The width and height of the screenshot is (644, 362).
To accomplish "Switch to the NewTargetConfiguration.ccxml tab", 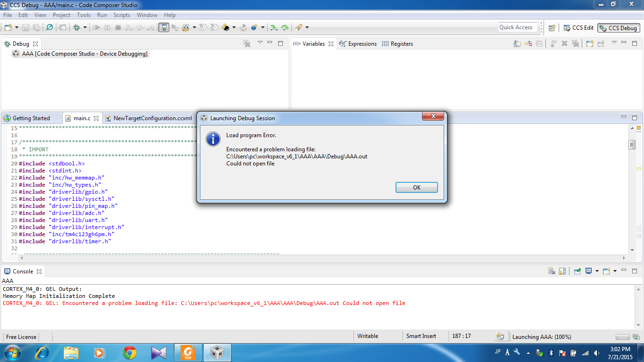I will point(152,118).
